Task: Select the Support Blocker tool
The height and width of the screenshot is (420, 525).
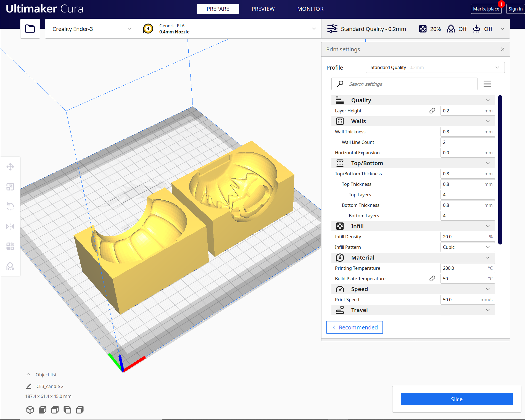Action: [10, 266]
